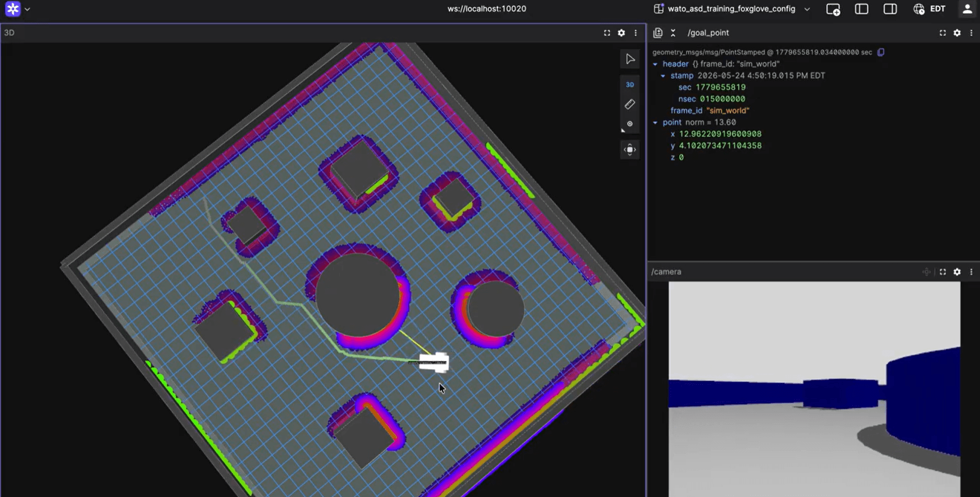Open the user profile menu

pos(967,9)
